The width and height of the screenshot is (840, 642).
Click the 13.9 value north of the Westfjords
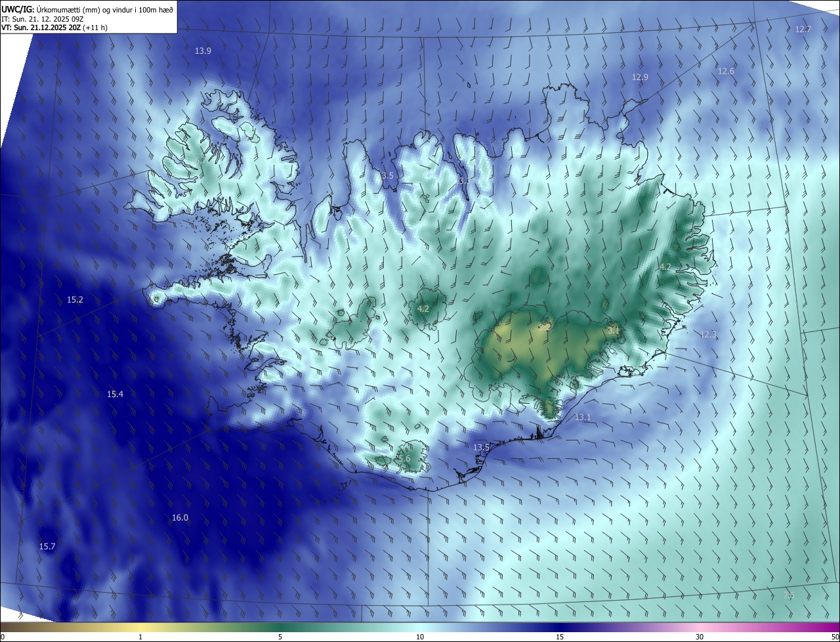[x=203, y=51]
